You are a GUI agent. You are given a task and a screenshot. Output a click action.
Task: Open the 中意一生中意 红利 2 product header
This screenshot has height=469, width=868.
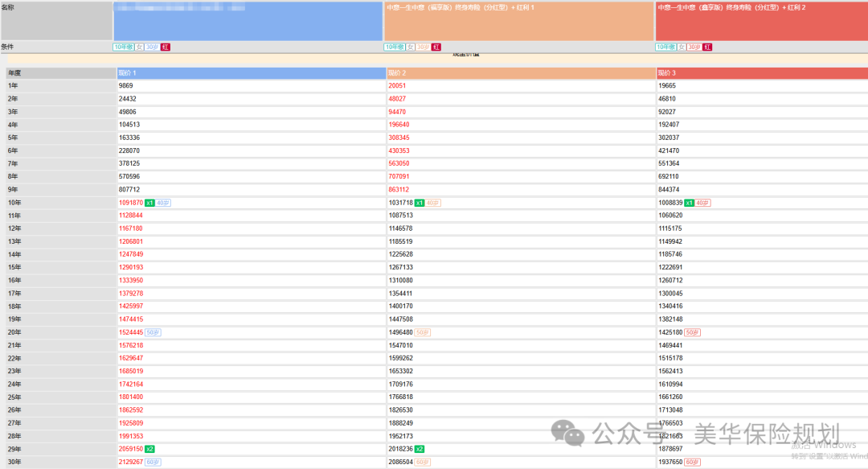[761, 21]
